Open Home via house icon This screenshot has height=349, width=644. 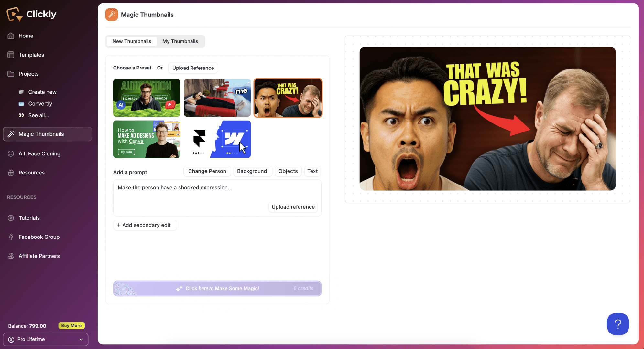click(x=11, y=36)
